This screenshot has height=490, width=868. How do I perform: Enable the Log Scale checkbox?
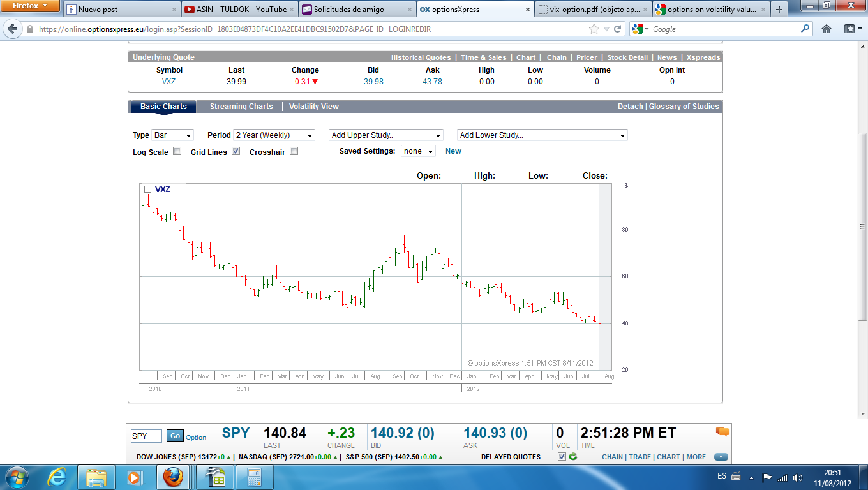[177, 151]
